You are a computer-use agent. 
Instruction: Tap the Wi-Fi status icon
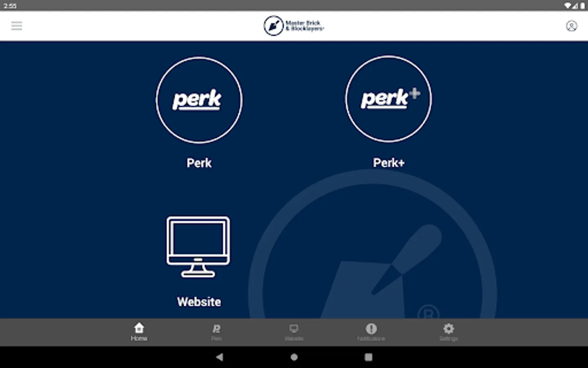click(568, 6)
